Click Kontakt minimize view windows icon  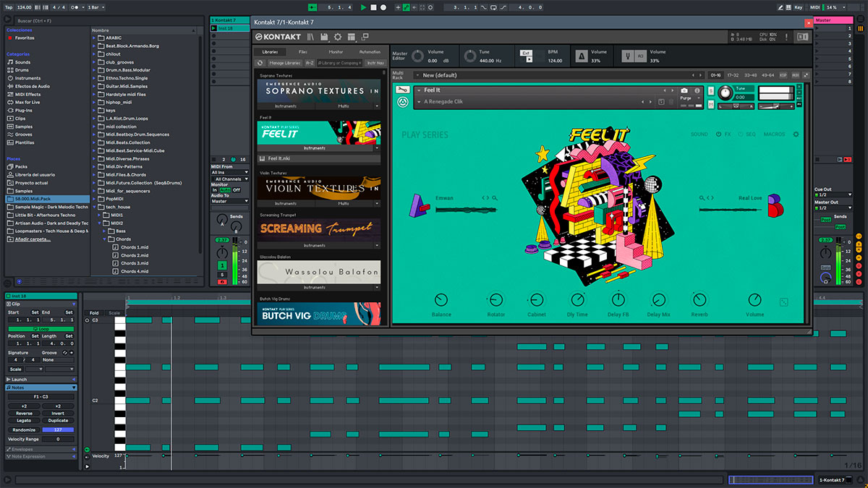[x=365, y=37]
